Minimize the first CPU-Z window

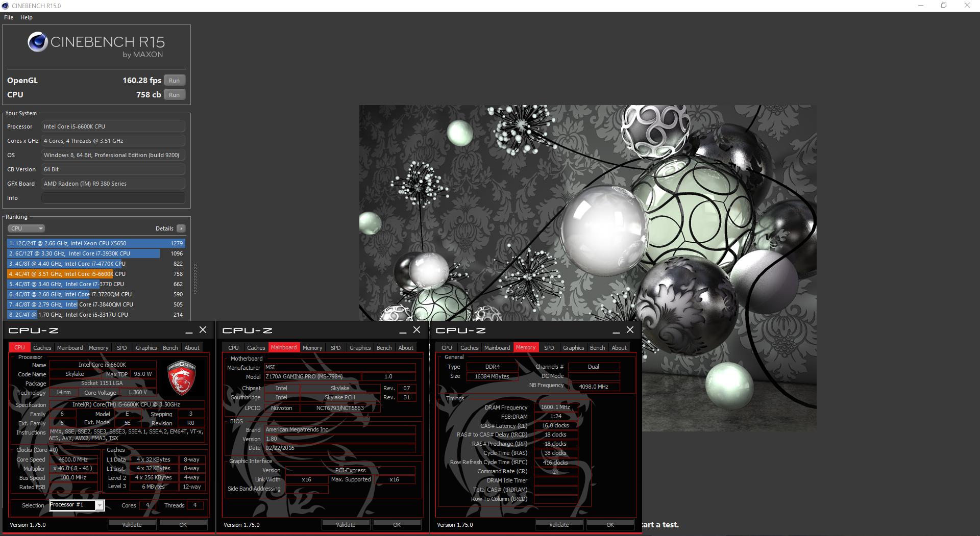tap(189, 330)
